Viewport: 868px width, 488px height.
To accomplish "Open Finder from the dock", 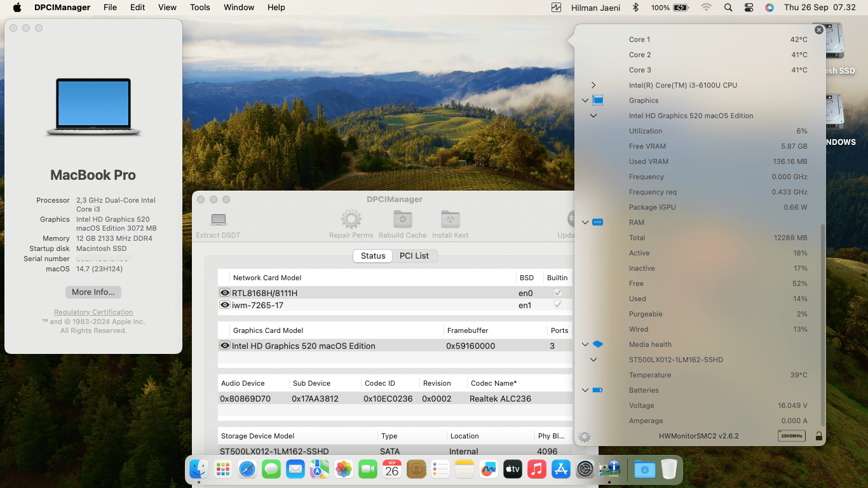I will 199,470.
